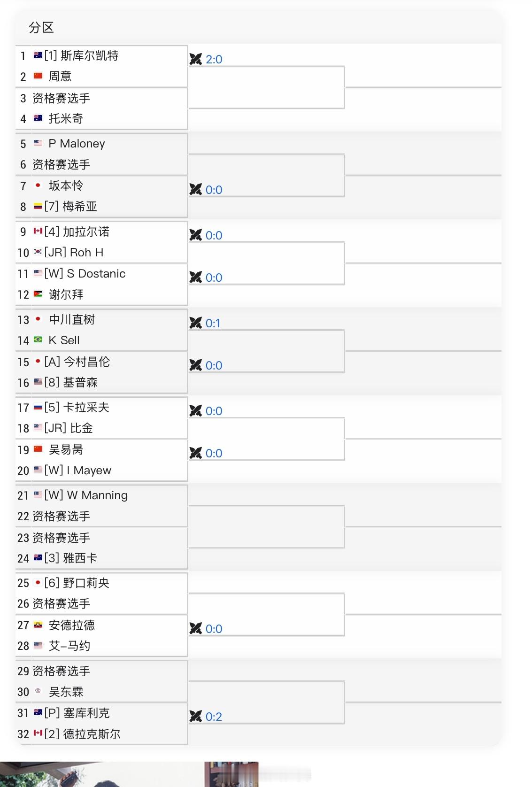Viewport: 532px width, 787px height.
Task: Click match icon next to 加拉尔诺 row
Action: [x=196, y=235]
